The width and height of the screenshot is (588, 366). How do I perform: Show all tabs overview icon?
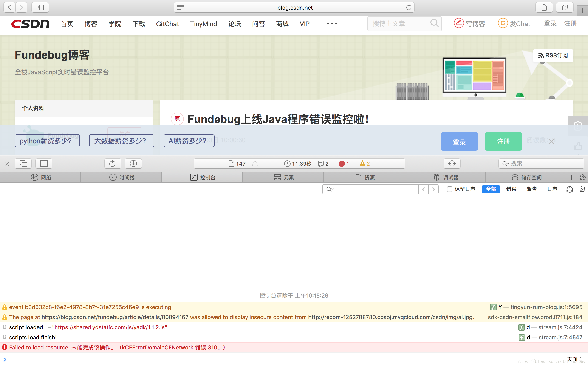[565, 7]
